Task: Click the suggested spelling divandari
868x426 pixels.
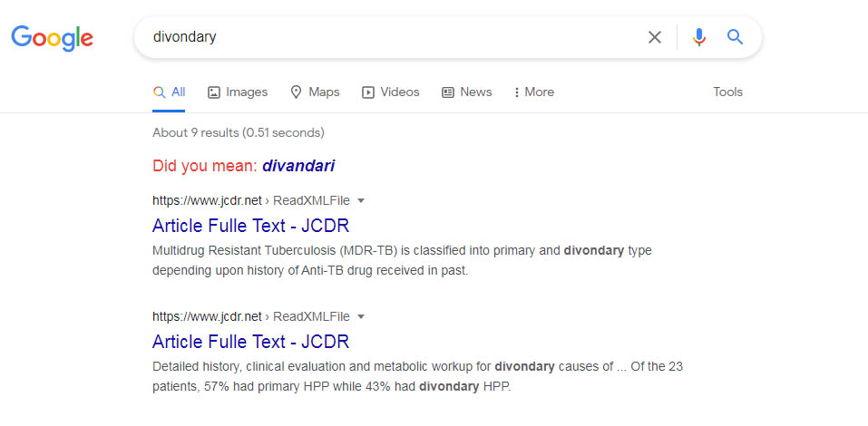Action: pos(298,166)
